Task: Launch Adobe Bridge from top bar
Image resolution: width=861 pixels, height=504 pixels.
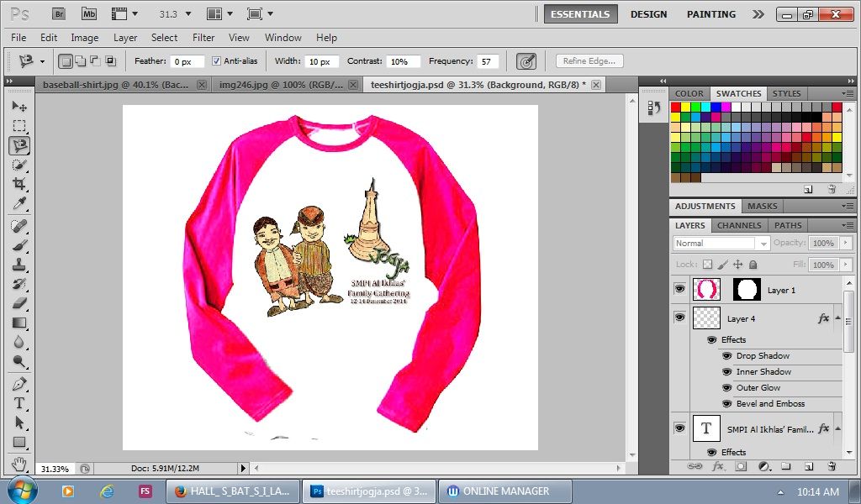Action: point(58,14)
